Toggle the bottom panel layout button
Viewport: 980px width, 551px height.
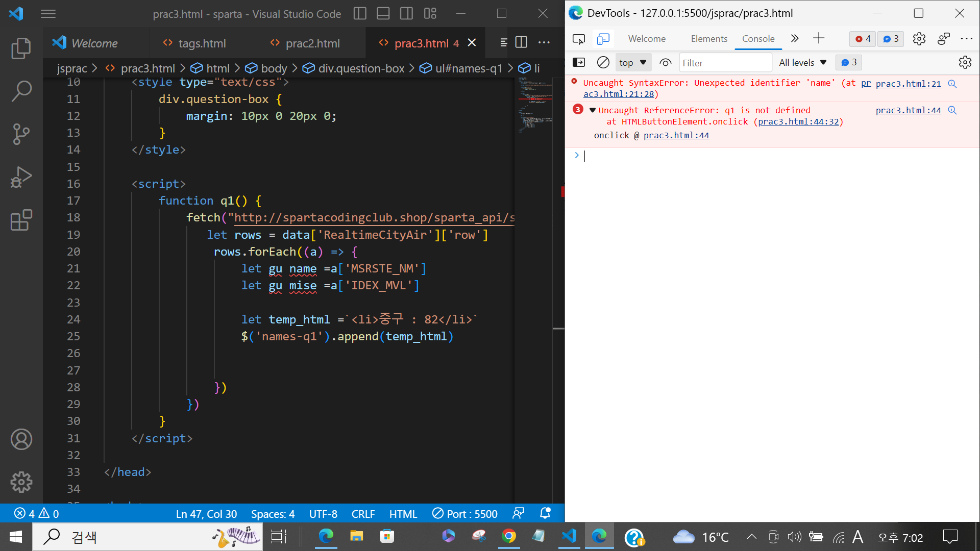(383, 14)
